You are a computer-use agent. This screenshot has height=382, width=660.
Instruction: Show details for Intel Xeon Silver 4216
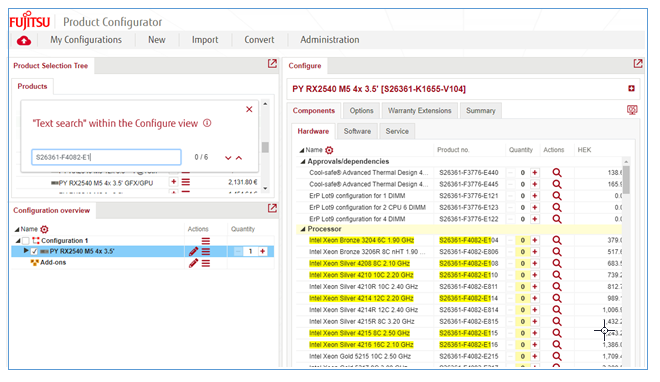click(557, 345)
